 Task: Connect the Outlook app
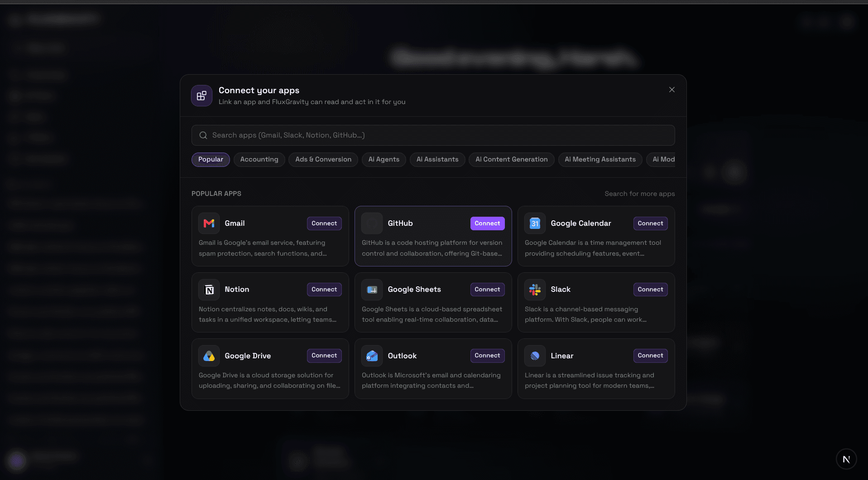point(487,356)
